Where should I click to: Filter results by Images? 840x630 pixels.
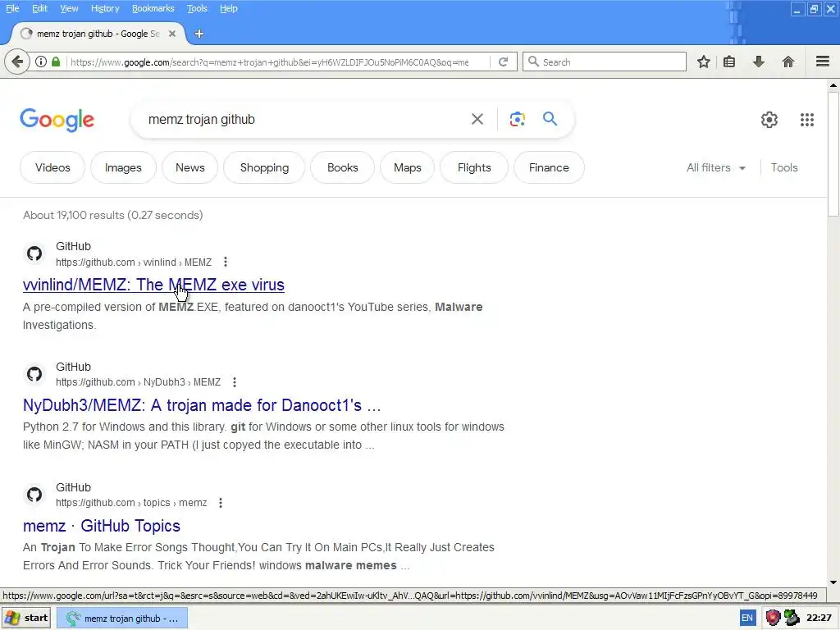point(123,167)
